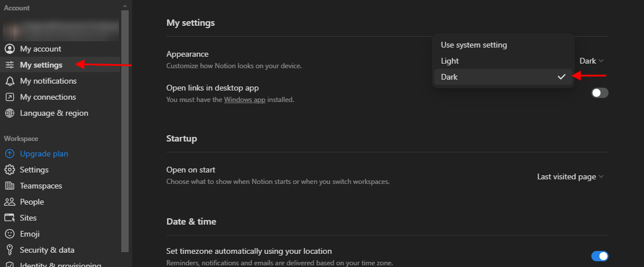Viewport: 644px width, 267px height.
Task: Click the Security & data key icon
Action: coord(10,250)
